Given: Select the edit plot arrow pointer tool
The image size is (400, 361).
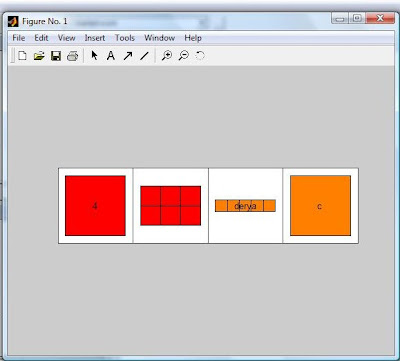Looking at the screenshot, I should pyautogui.click(x=94, y=56).
